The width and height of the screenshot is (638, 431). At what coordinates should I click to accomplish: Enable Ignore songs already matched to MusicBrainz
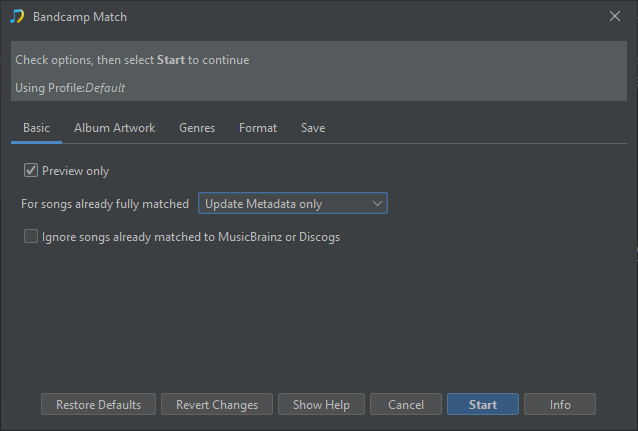click(x=31, y=236)
